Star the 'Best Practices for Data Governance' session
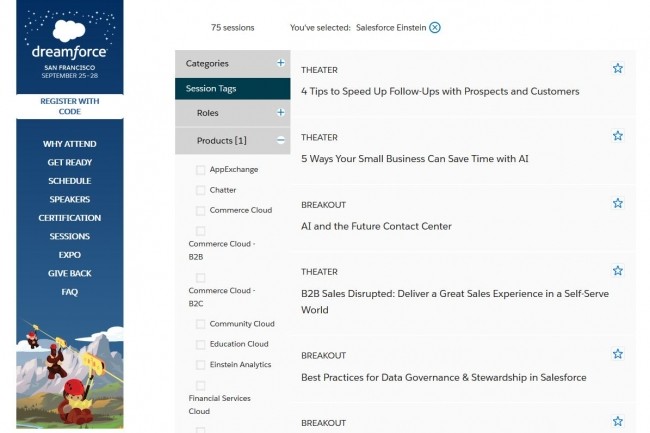Image resolution: width=650 pixels, height=433 pixels. [617, 354]
